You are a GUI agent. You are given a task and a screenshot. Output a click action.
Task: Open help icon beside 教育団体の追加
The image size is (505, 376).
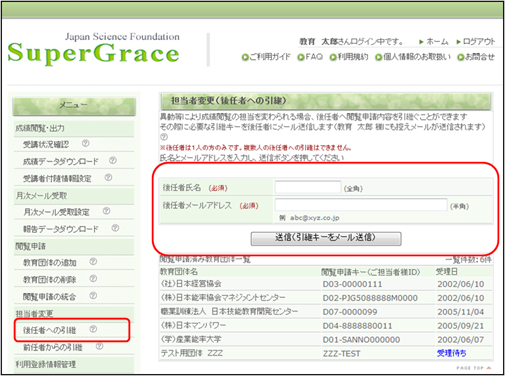(93, 261)
